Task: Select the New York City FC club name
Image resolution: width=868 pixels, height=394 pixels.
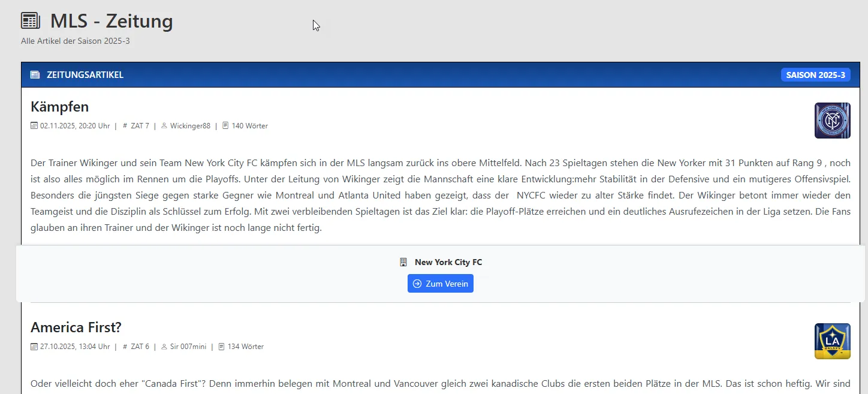Action: 448,262
